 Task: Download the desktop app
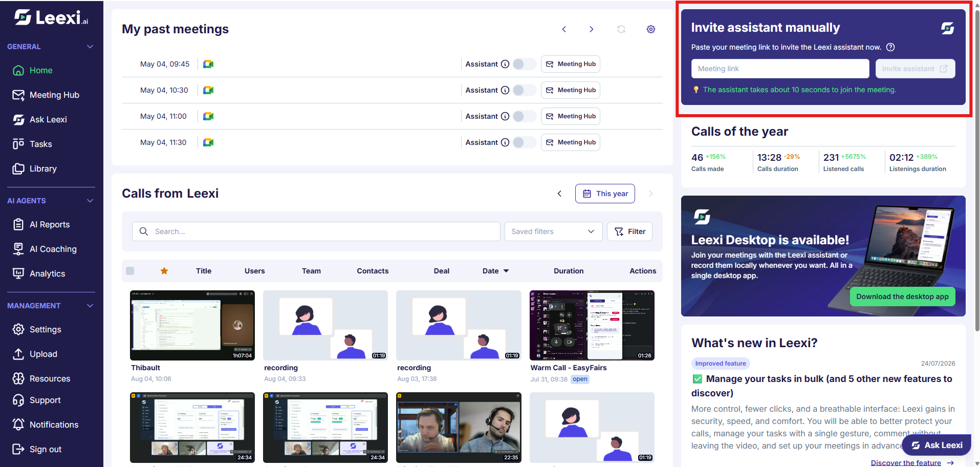click(x=902, y=296)
